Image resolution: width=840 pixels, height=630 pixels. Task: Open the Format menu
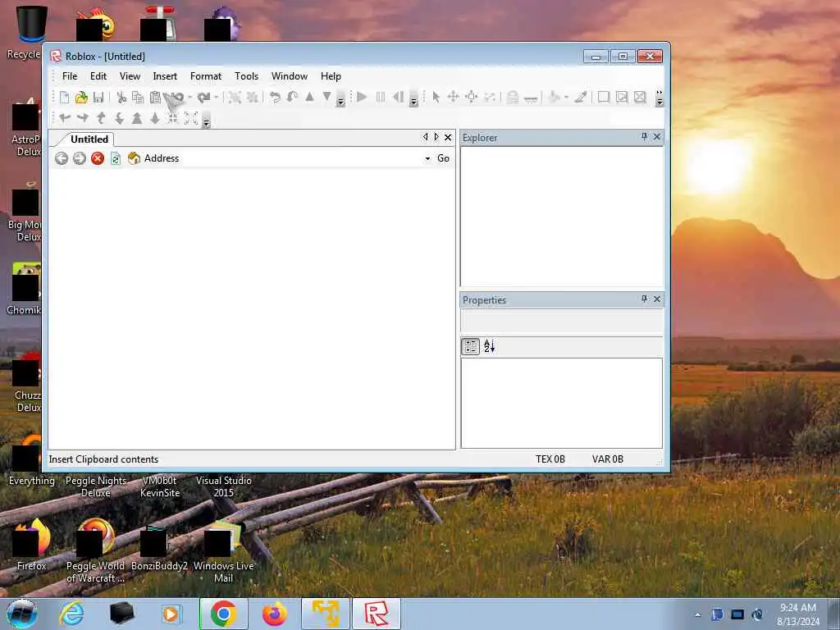tap(206, 76)
